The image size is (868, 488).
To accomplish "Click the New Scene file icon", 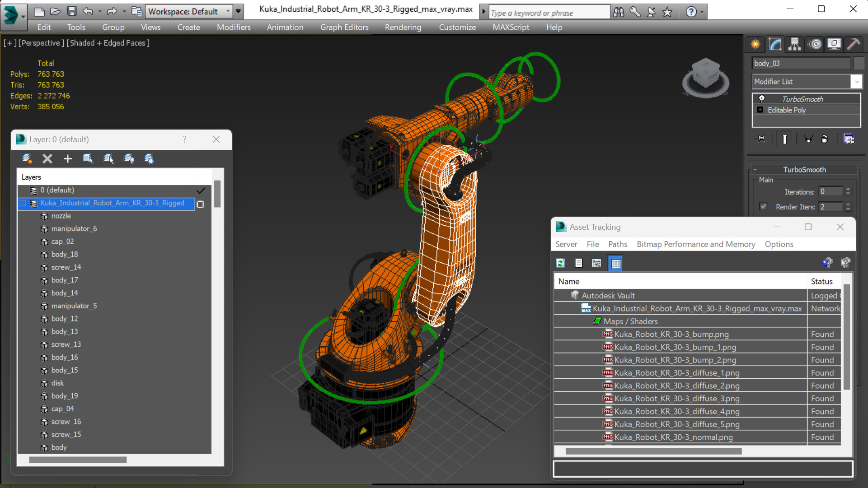I will (x=39, y=11).
